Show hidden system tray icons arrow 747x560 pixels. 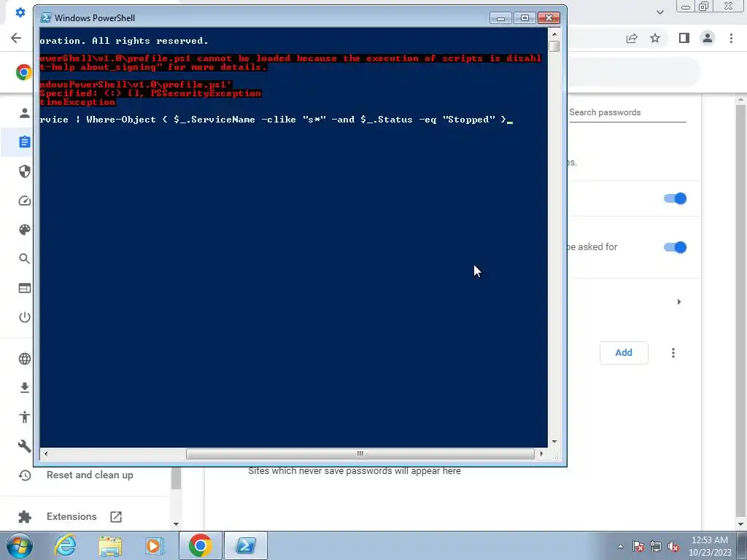[x=620, y=546]
